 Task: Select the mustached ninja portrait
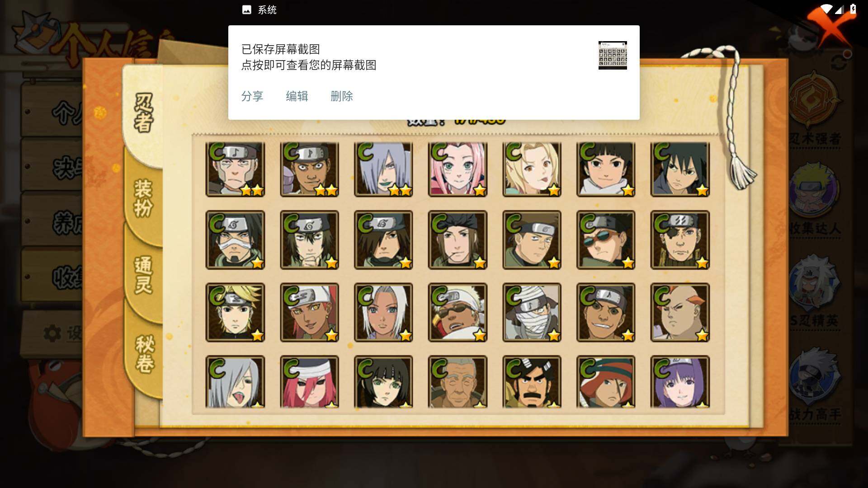(532, 382)
